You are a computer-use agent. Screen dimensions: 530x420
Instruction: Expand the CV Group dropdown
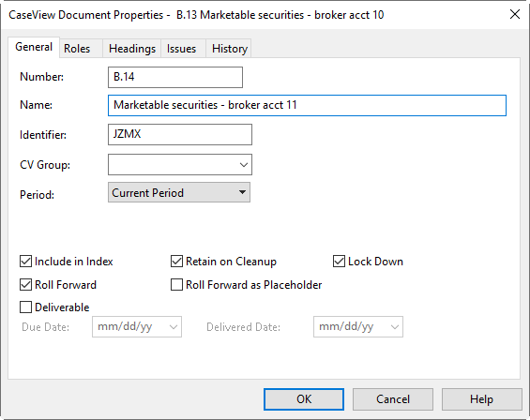click(180, 165)
